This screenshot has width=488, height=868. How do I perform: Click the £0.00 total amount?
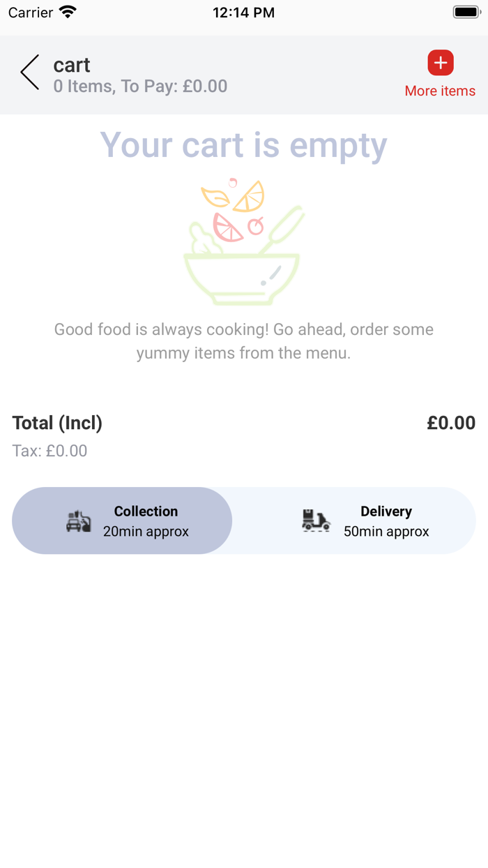coord(451,423)
